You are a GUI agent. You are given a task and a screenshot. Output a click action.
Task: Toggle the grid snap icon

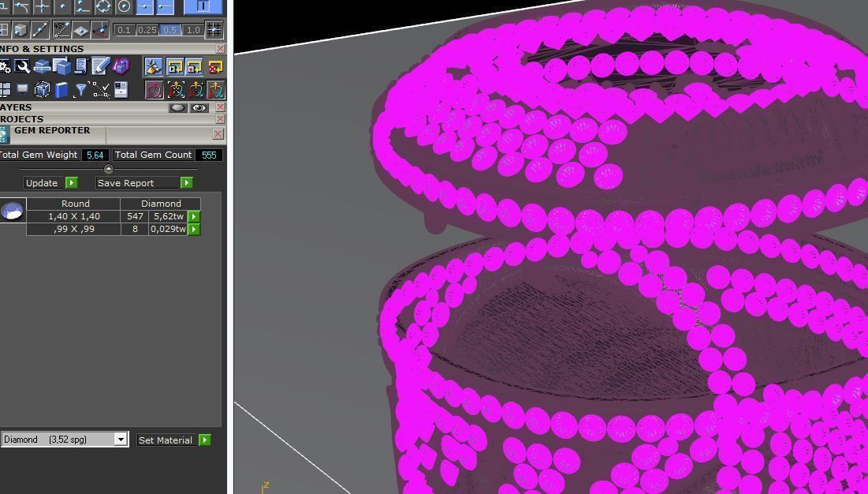[x=214, y=29]
